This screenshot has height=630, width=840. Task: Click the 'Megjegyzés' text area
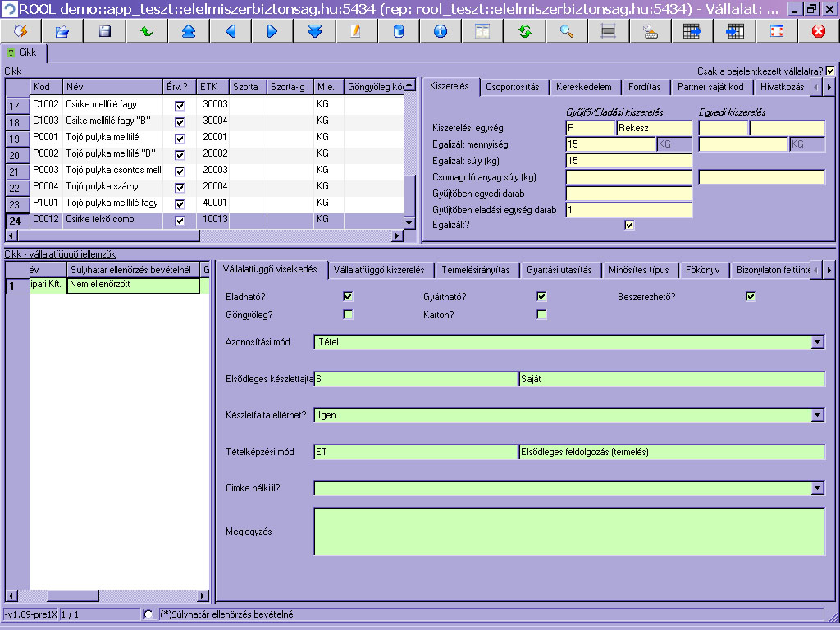[569, 531]
